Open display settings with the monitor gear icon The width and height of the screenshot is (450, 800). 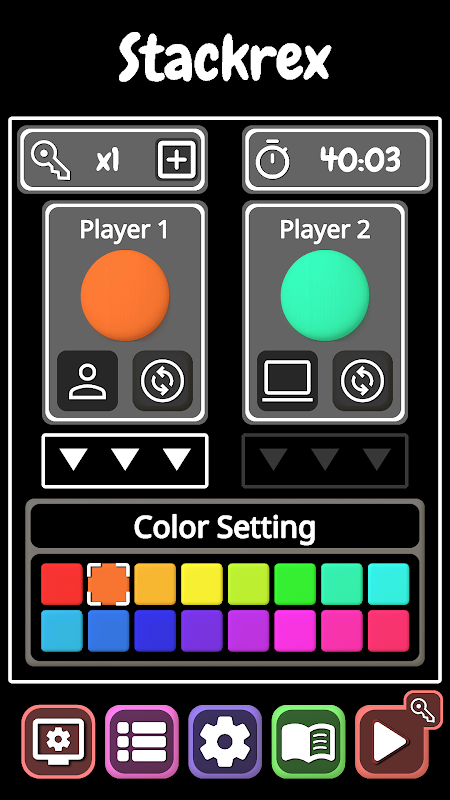click(x=58, y=742)
